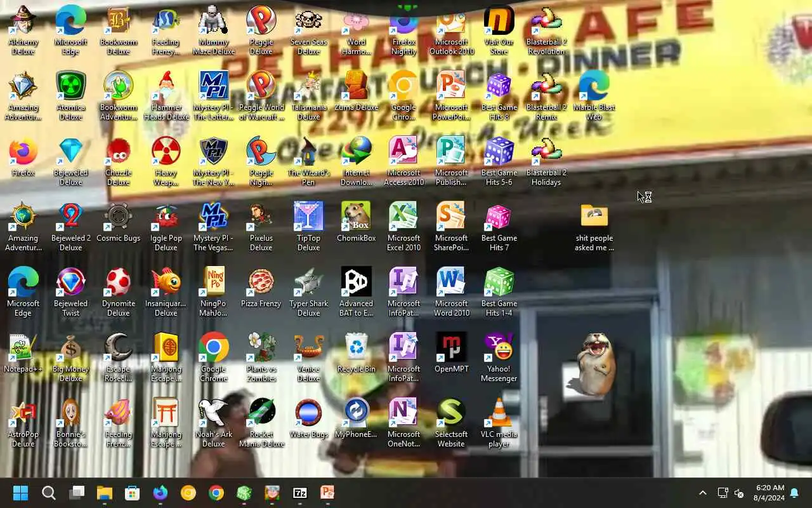Select the Big Money Deluxe icon
This screenshot has height=508, width=812.
click(x=71, y=358)
